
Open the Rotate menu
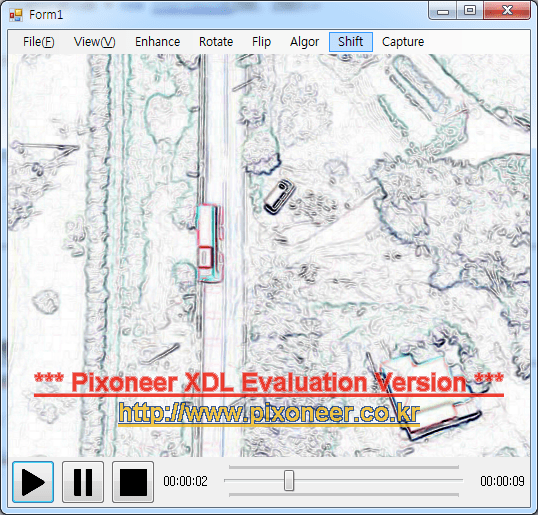pyautogui.click(x=216, y=42)
